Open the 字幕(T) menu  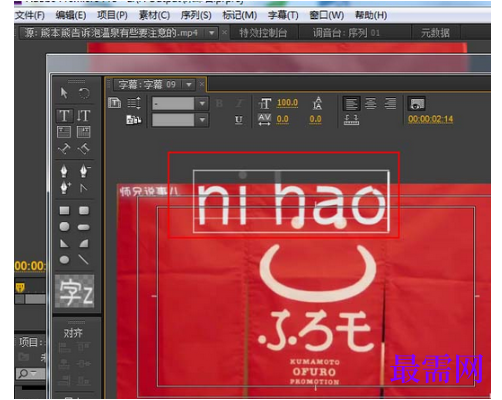tap(283, 15)
